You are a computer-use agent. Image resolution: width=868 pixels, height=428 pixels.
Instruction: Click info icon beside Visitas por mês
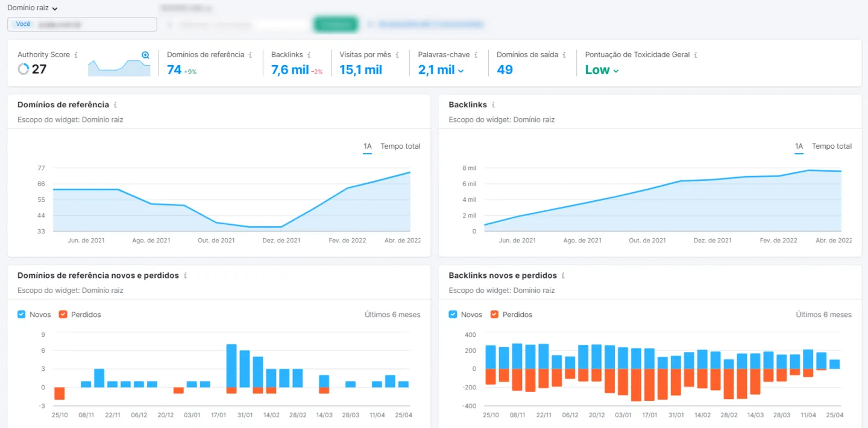[x=397, y=55]
